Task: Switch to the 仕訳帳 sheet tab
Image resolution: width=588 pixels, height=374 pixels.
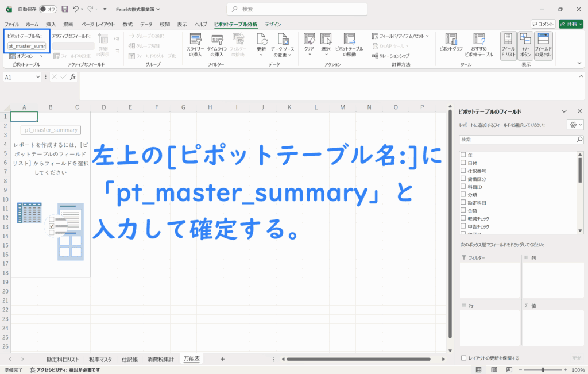Action: (x=129, y=359)
